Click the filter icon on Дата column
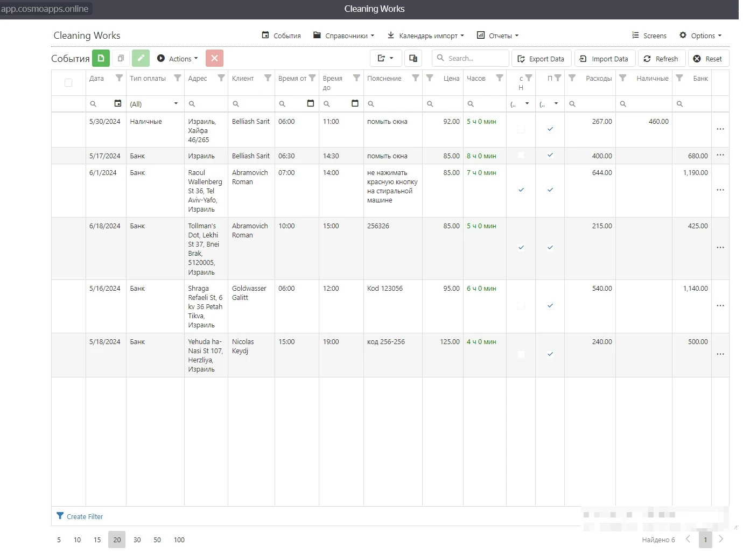 pos(119,78)
